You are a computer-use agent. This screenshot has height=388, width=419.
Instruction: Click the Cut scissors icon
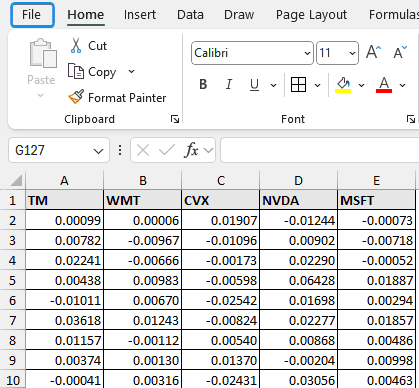pos(76,46)
